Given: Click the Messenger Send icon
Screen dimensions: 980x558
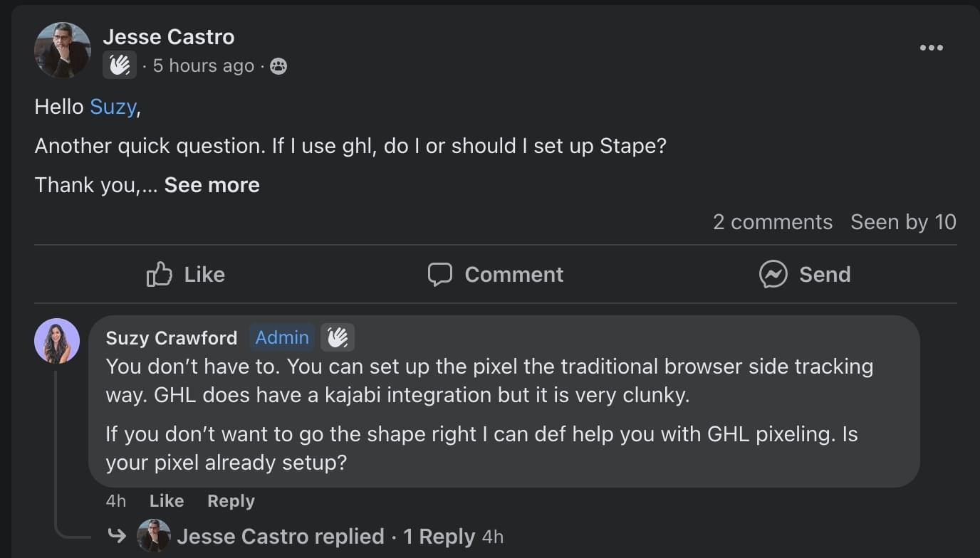Looking at the screenshot, I should [773, 274].
